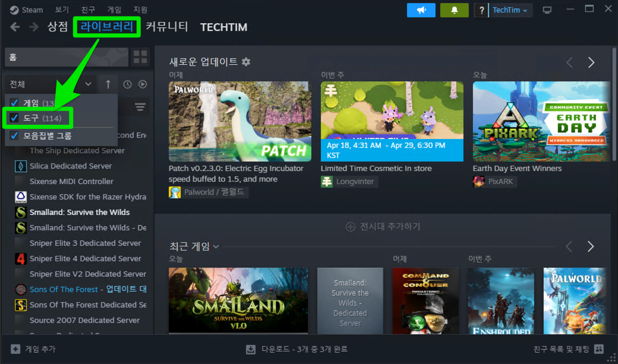The width and height of the screenshot is (618, 364).
Task: Go to the 커뮤니티 tab
Action: point(167,27)
